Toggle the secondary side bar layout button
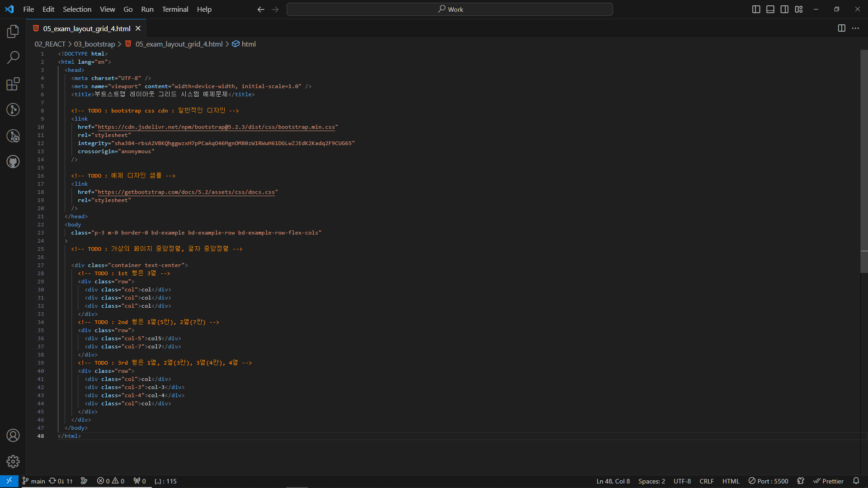This screenshot has height=488, width=868. point(784,9)
